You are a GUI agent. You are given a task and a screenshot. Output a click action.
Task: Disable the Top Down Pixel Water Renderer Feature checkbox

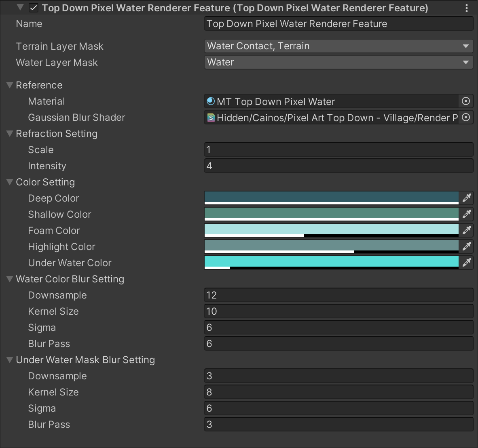click(34, 8)
